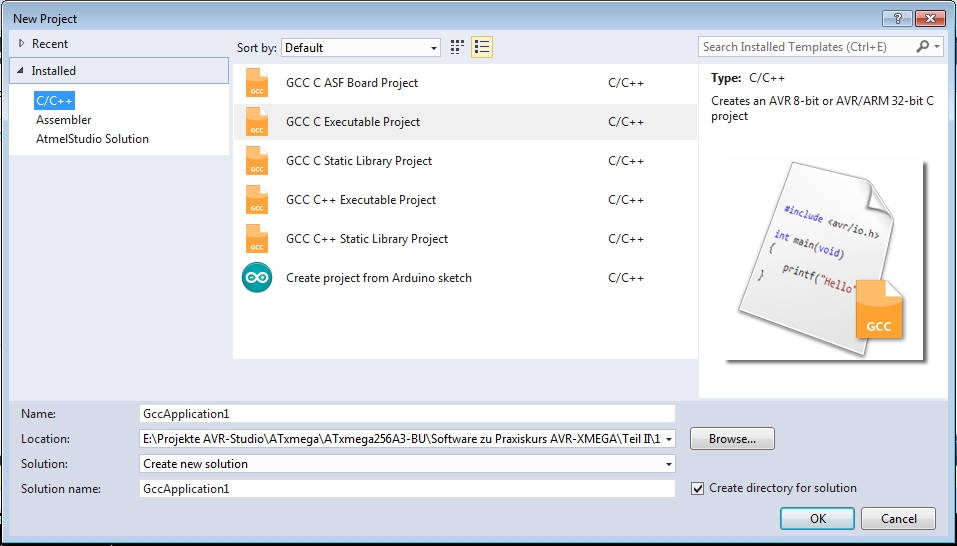Open the Sort by Default dropdown
Screen dimensions: 957x546
click(361, 48)
